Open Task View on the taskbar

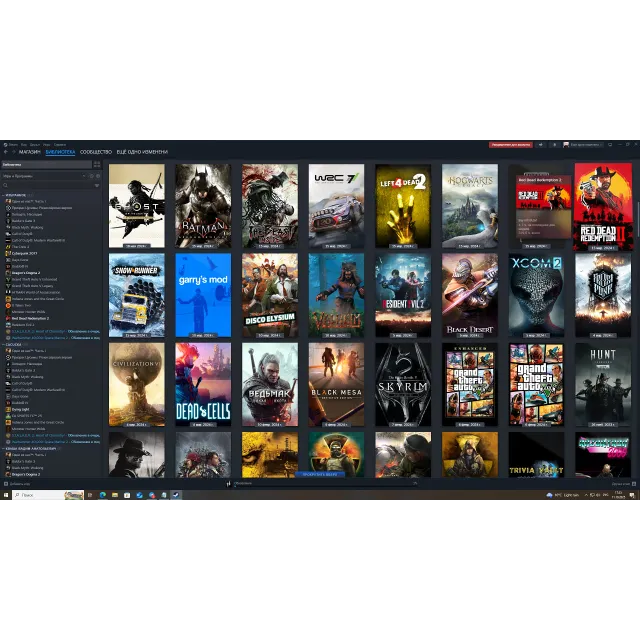[90, 495]
